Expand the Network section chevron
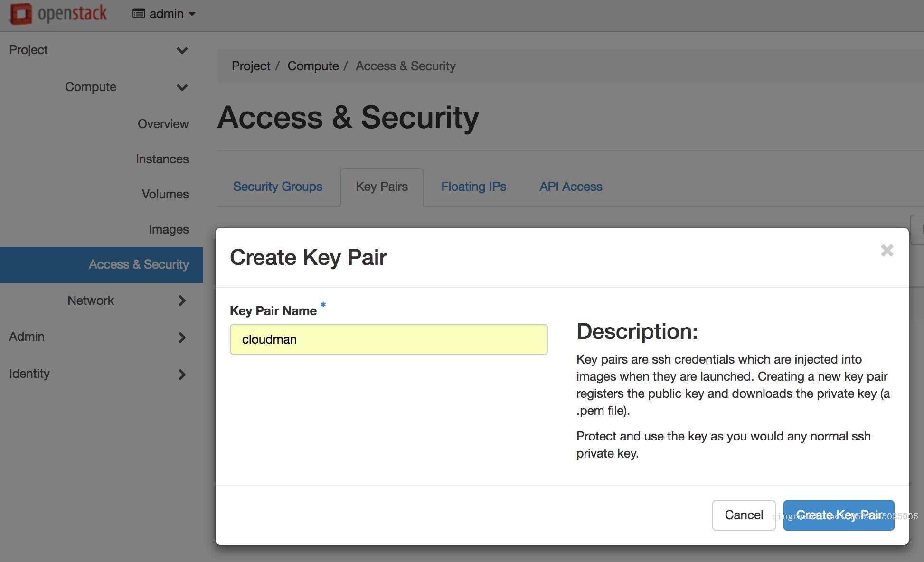The image size is (924, 562). [182, 300]
